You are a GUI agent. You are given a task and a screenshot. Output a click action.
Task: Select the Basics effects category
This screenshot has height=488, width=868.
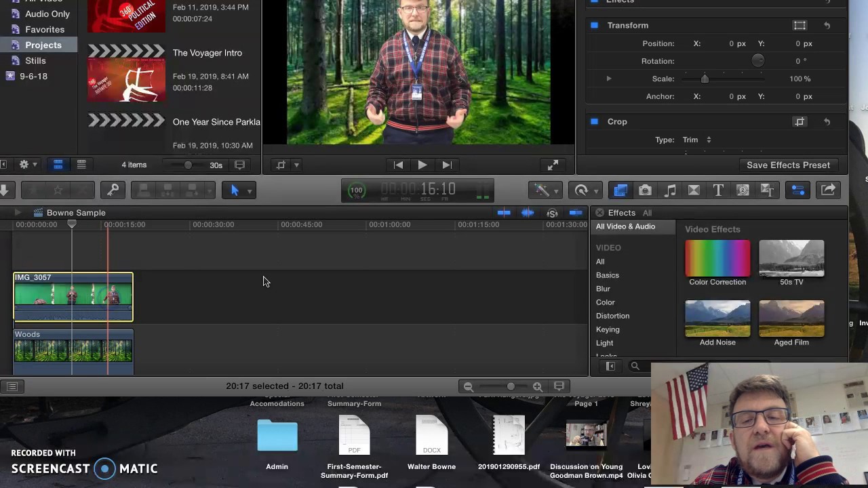608,275
